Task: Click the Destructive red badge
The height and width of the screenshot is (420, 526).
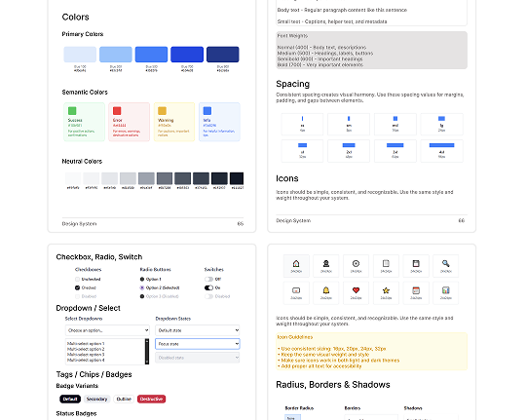Action: (151, 399)
